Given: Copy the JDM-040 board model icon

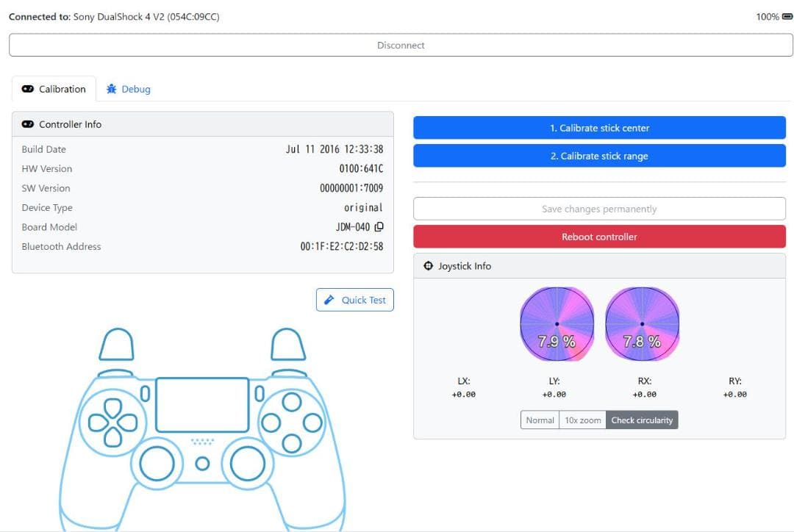Looking at the screenshot, I should [379, 227].
